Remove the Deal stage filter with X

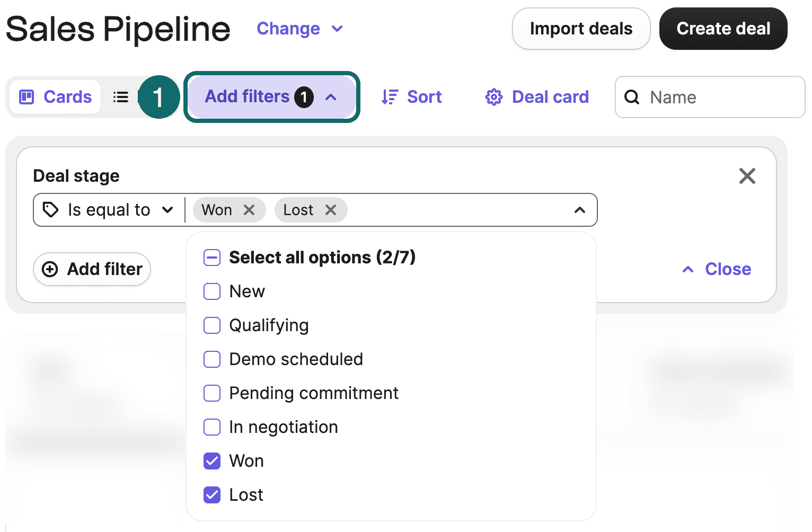coord(747,176)
